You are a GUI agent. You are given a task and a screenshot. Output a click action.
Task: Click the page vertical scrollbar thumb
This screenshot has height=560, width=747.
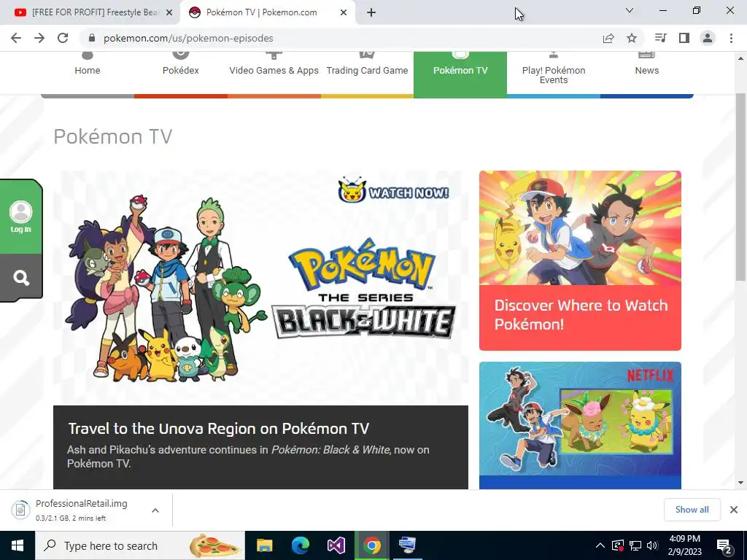(x=740, y=187)
